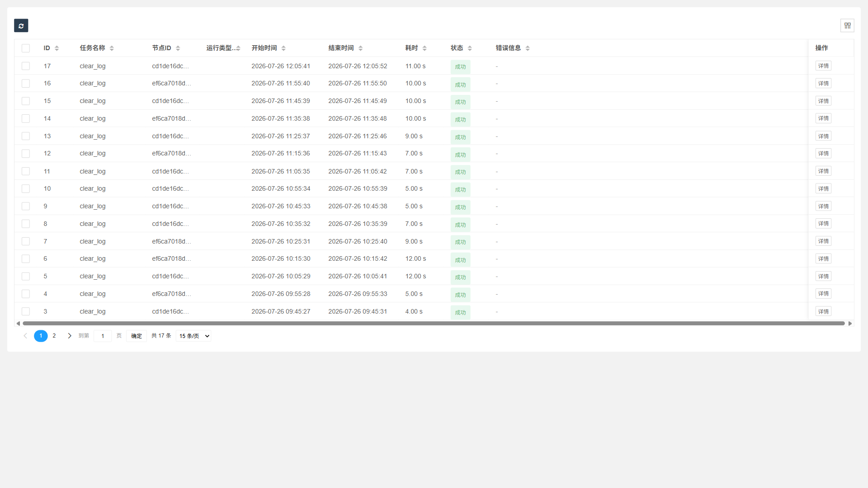Sort by 开始时间 column arrows

click(283, 48)
